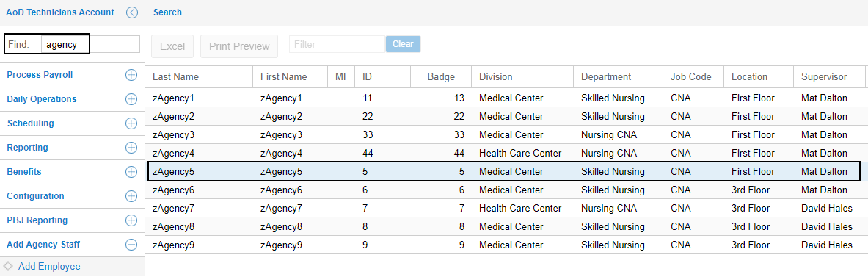Open the Reporting section plus icon

click(x=131, y=148)
